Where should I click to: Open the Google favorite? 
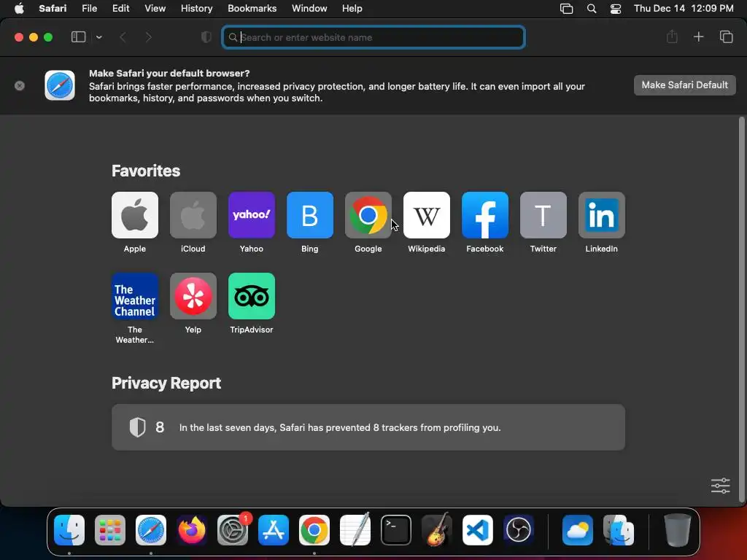coord(368,215)
